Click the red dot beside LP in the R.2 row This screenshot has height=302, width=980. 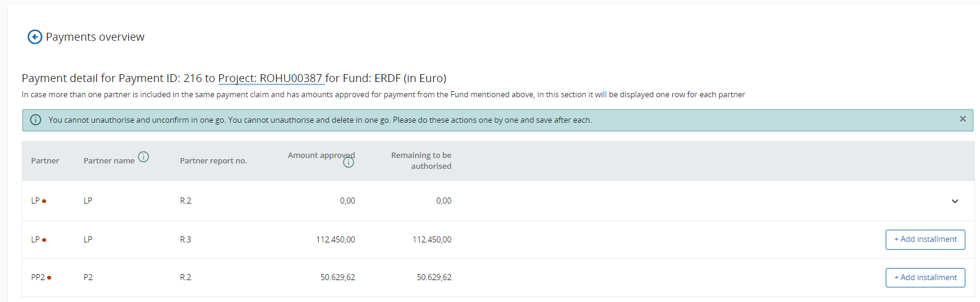coord(44,201)
